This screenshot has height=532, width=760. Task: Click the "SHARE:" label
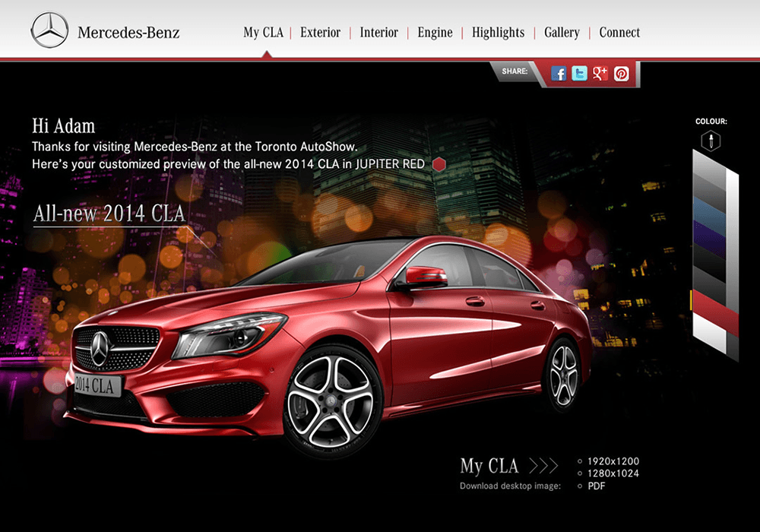pyautogui.click(x=515, y=71)
